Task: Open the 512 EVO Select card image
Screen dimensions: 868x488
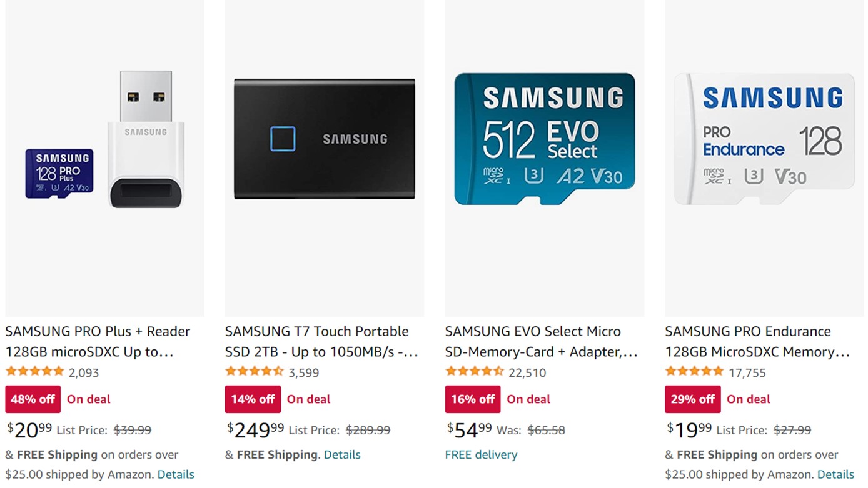Action: coord(544,139)
